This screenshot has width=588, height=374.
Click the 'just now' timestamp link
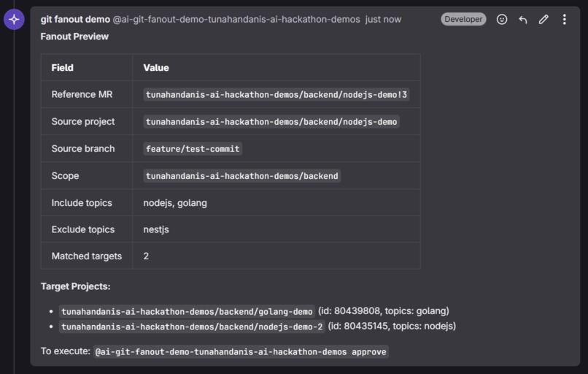(x=383, y=19)
